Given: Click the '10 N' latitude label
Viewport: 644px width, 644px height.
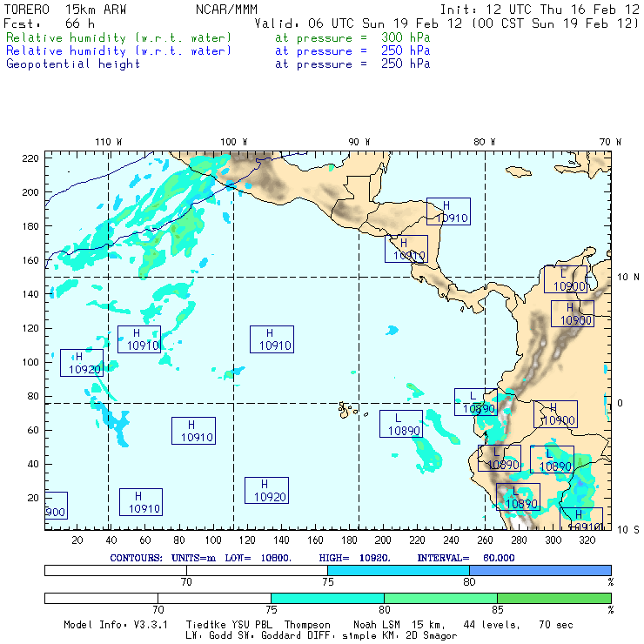Looking at the screenshot, I should (x=628, y=278).
